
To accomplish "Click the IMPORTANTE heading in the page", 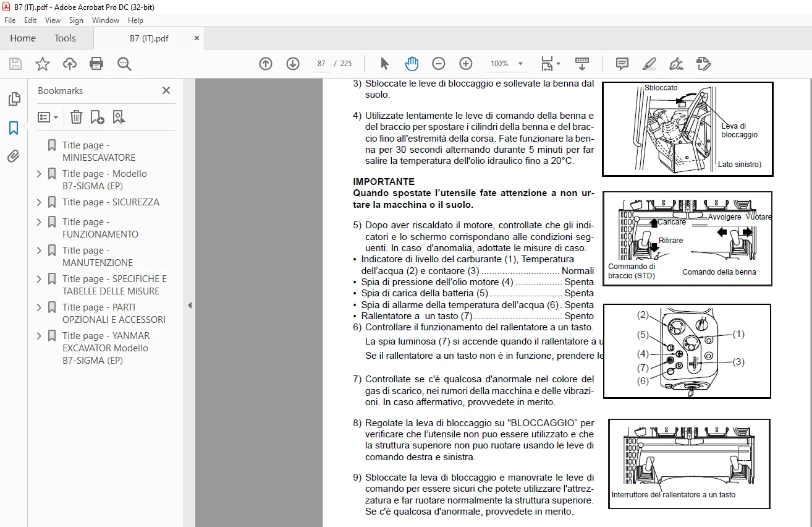I will click(384, 182).
